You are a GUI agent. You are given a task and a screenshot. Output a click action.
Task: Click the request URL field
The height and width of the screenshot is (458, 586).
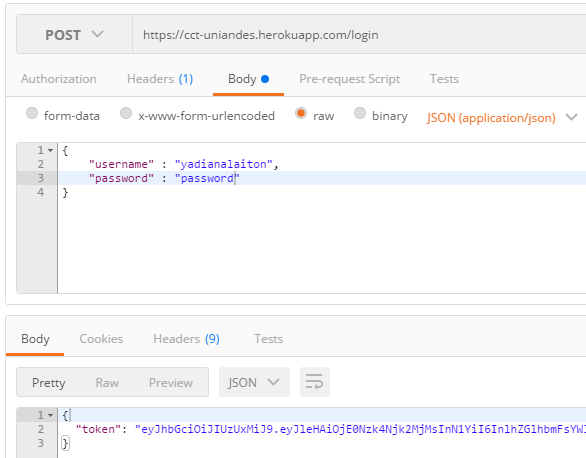(x=359, y=35)
